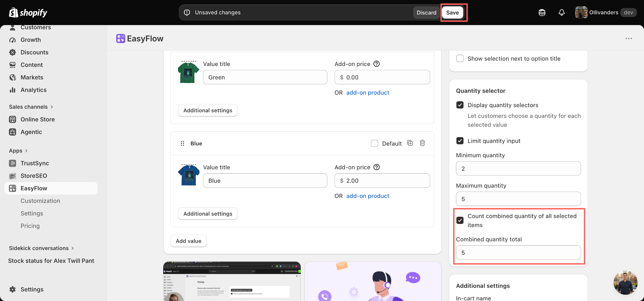The width and height of the screenshot is (644, 301).
Task: Click the green T-shirt image
Action: 188,72
